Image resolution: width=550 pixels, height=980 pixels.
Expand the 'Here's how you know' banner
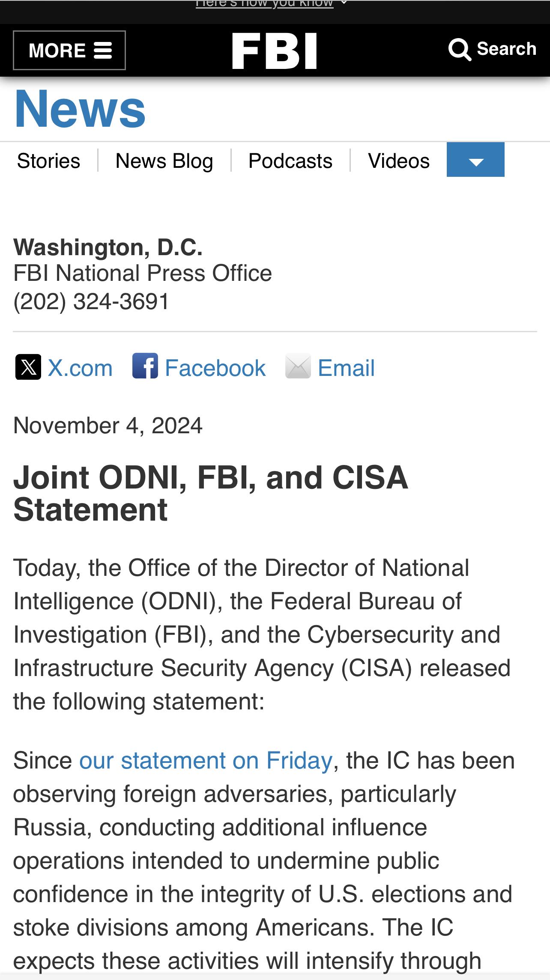coord(271,3)
